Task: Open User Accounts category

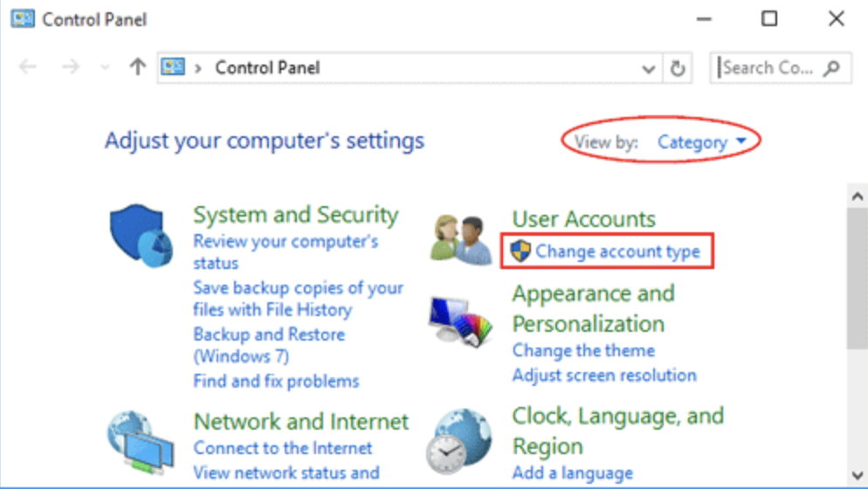Action: pos(584,219)
